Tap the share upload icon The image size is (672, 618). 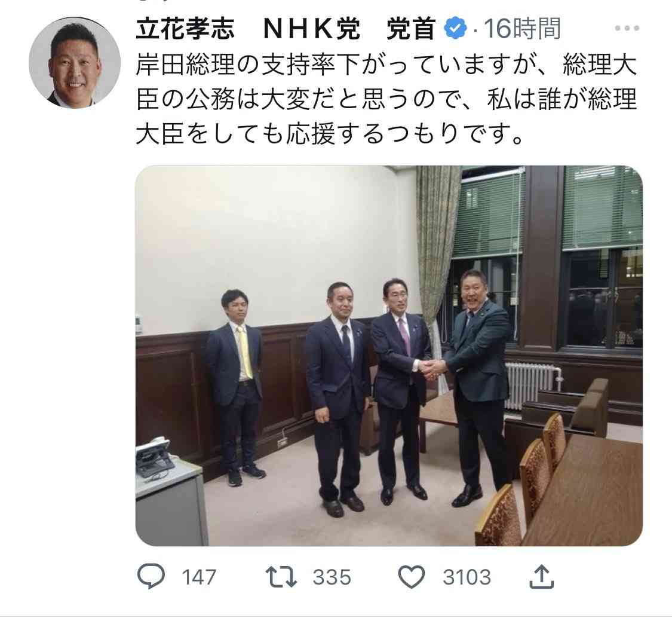click(x=542, y=576)
